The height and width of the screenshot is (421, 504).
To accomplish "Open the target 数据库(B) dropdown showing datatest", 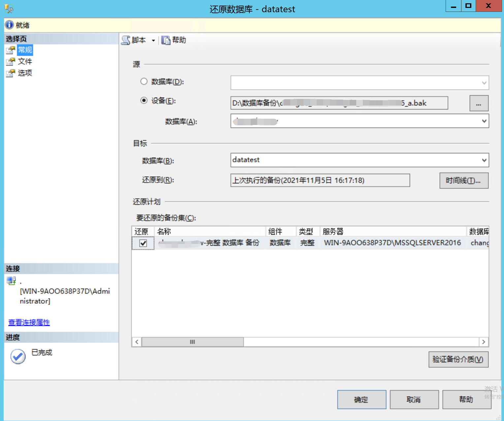I will tap(484, 160).
